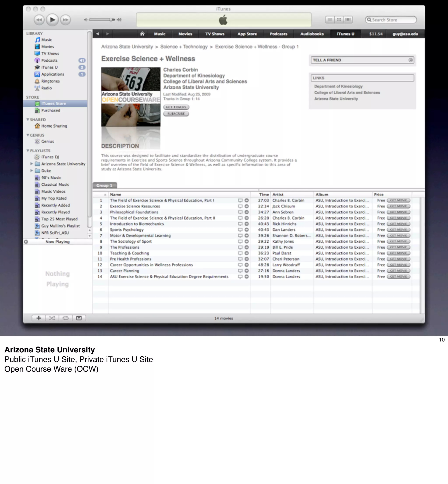Open the App Store tab

pos(247,34)
